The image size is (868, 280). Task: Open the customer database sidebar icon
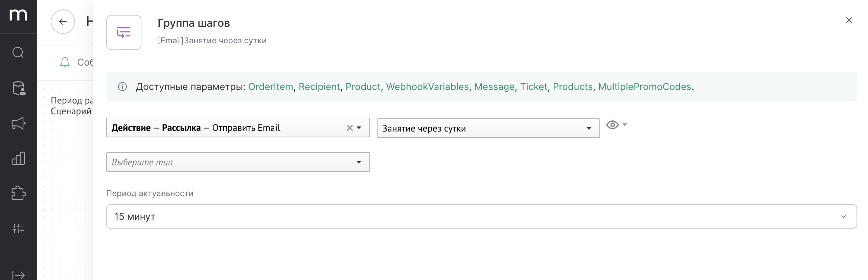coord(19,88)
